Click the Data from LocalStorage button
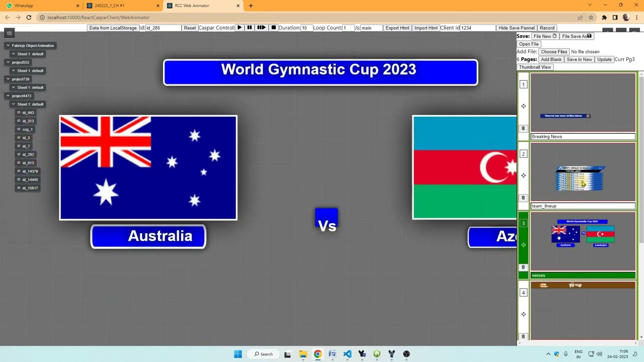This screenshot has width=644, height=362. point(113,28)
